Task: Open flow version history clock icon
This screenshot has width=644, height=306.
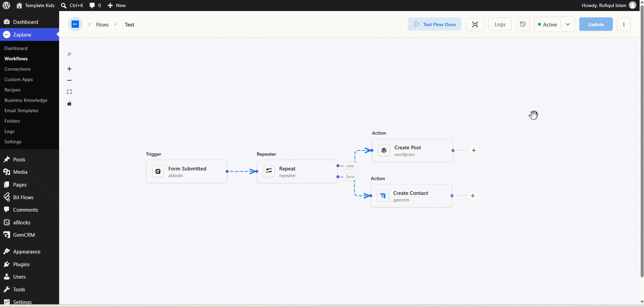Action: click(x=523, y=24)
